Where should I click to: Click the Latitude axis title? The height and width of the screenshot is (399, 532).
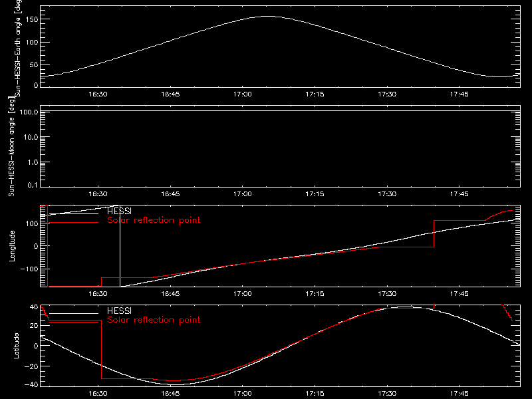click(16, 346)
